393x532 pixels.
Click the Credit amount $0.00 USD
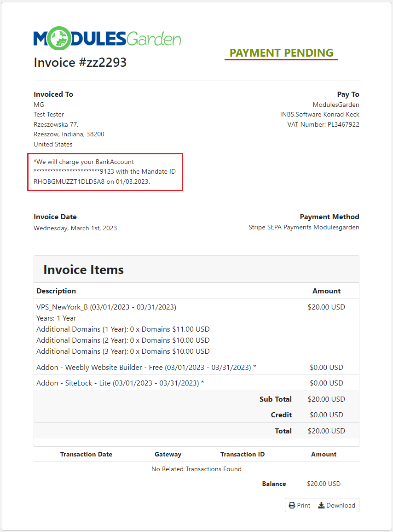326,415
